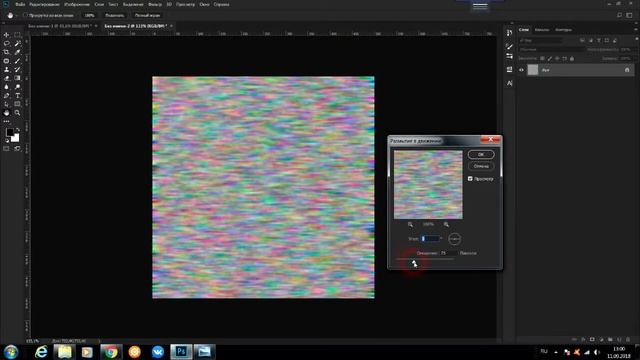This screenshot has height=360, width=640.
Task: Select the Brush tool
Action: [18, 61]
